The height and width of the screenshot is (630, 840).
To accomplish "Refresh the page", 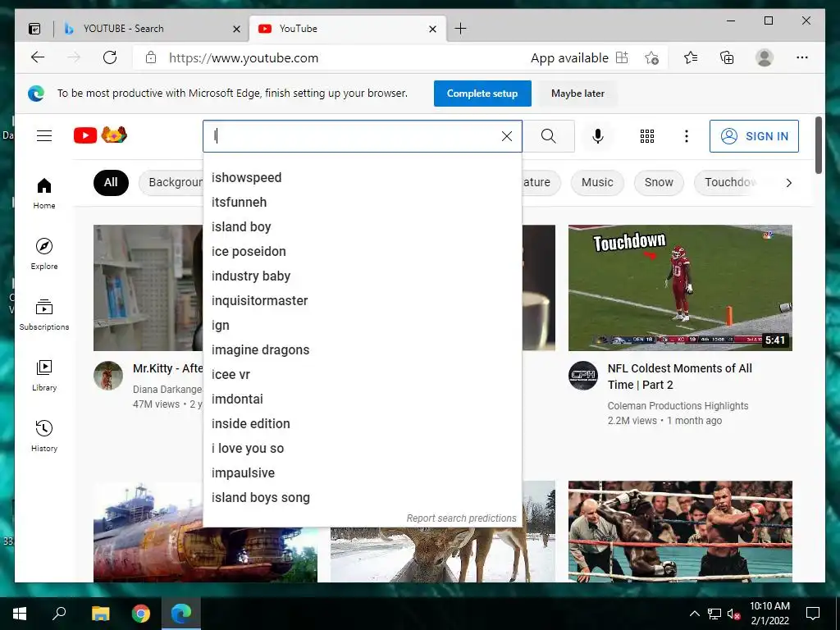I will [x=110, y=57].
